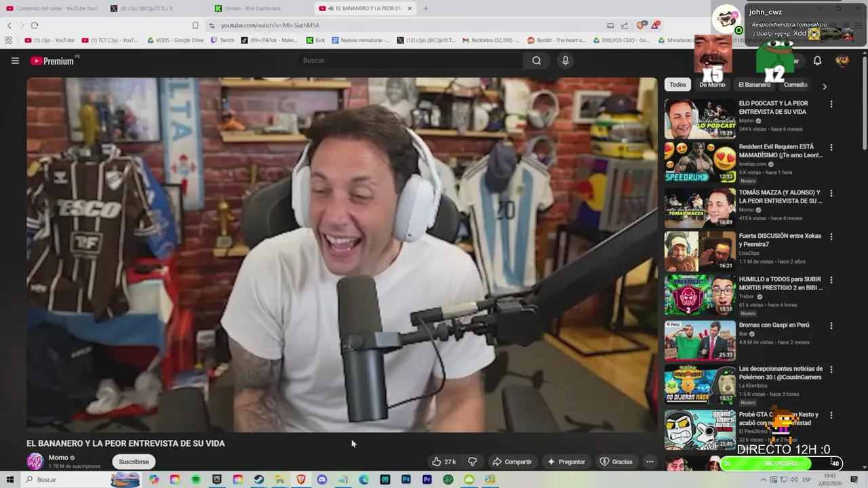Open Microsoft Edge from the taskbar
Screen dimensions: 868x488
[x=364, y=479]
